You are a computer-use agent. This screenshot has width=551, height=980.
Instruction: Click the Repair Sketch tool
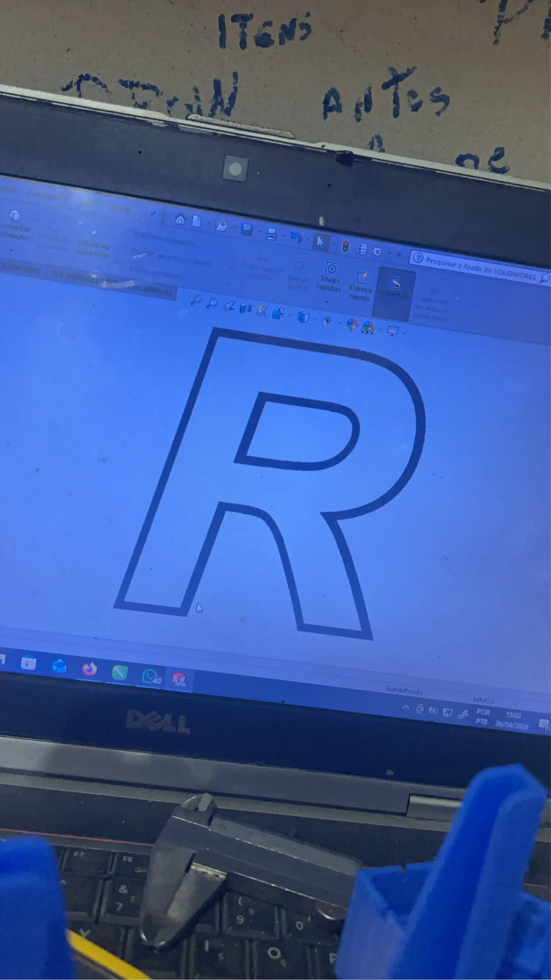298,276
